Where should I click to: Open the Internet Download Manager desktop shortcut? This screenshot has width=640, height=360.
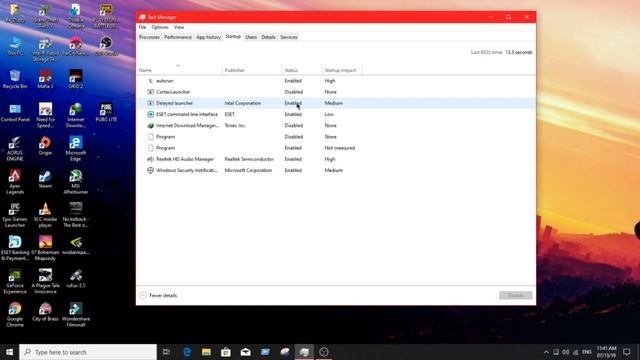pyautogui.click(x=76, y=116)
